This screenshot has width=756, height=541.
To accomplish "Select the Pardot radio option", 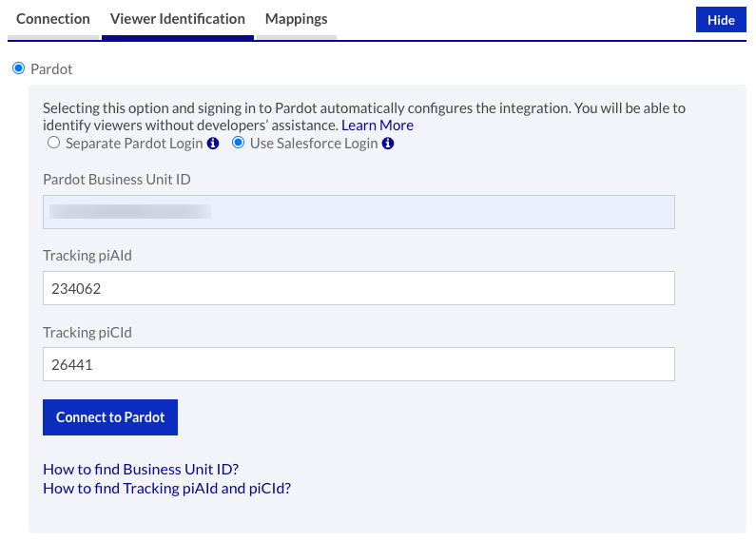I will click(x=18, y=68).
